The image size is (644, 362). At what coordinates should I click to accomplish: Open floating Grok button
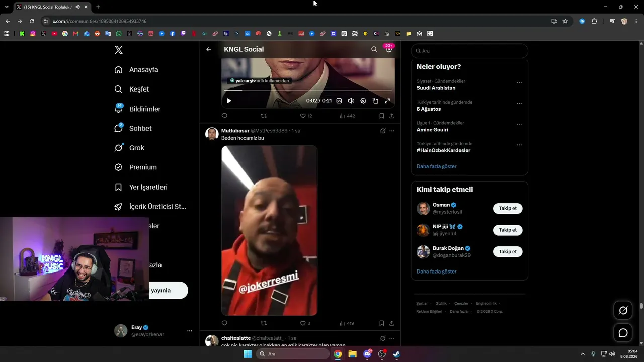(623, 311)
